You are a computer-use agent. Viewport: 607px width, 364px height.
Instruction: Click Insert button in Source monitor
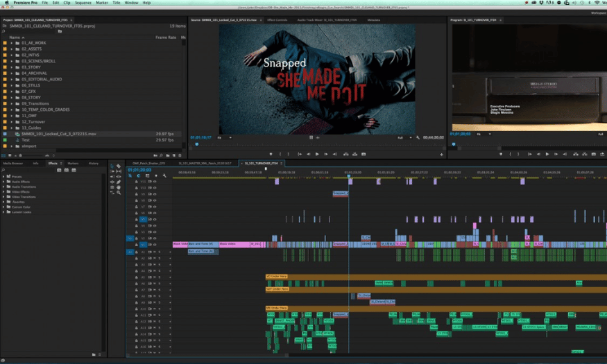(345, 154)
